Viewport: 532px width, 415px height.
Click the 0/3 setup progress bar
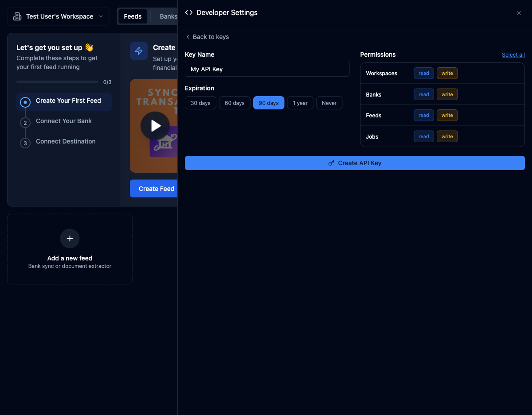tap(57, 81)
